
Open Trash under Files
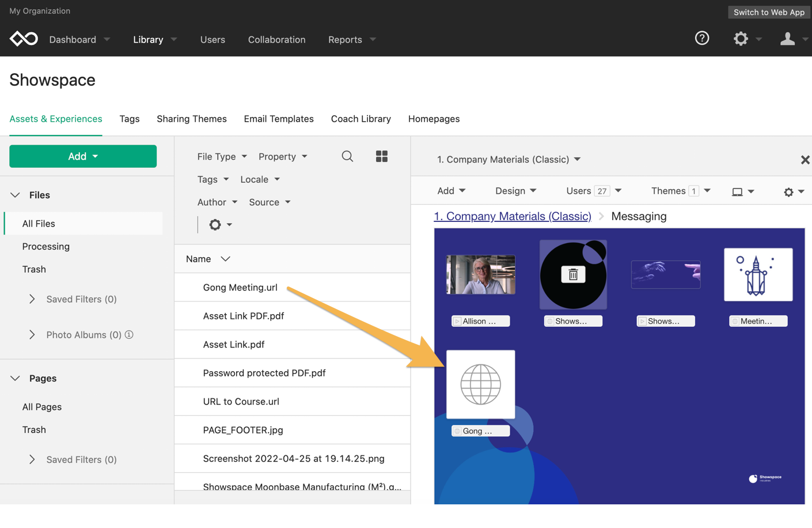point(34,269)
